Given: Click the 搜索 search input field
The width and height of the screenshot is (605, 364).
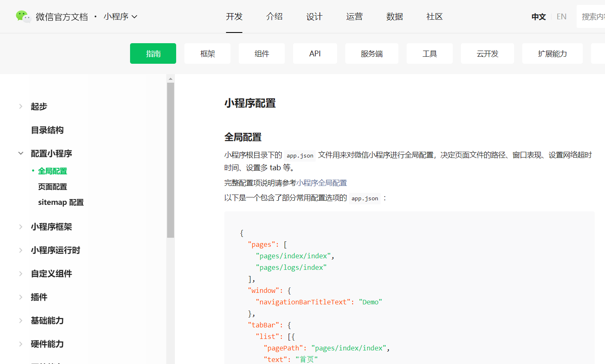Looking at the screenshot, I should coord(591,16).
